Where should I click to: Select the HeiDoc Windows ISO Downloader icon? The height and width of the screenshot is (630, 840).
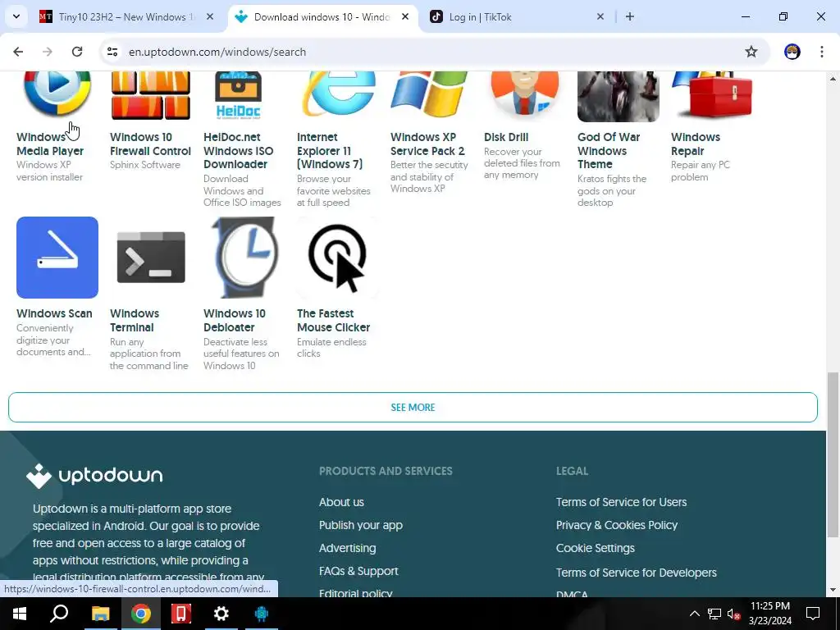[x=238, y=95]
